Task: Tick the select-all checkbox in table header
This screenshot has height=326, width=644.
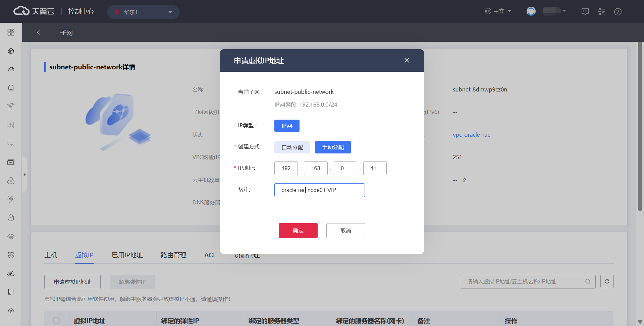Action: [57, 320]
